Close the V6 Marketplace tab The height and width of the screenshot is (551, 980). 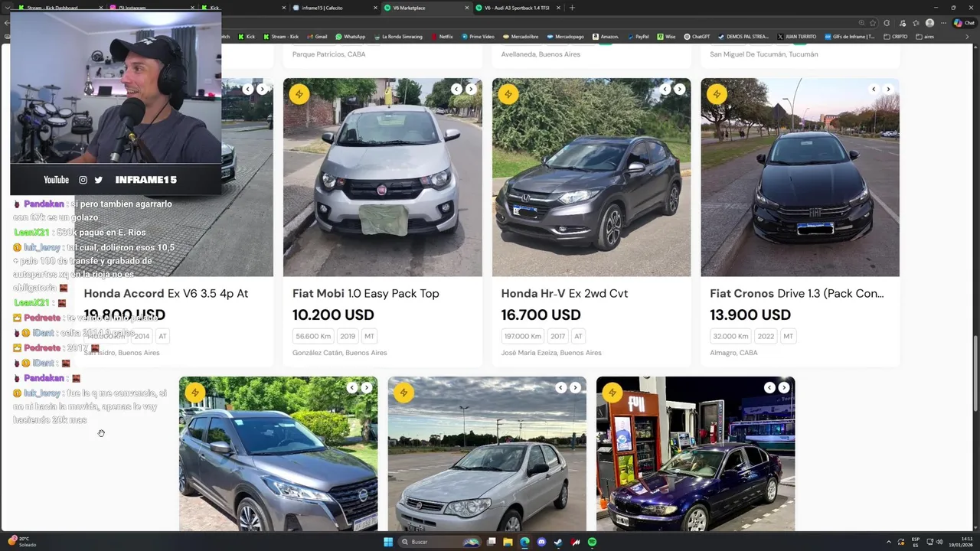(x=467, y=8)
